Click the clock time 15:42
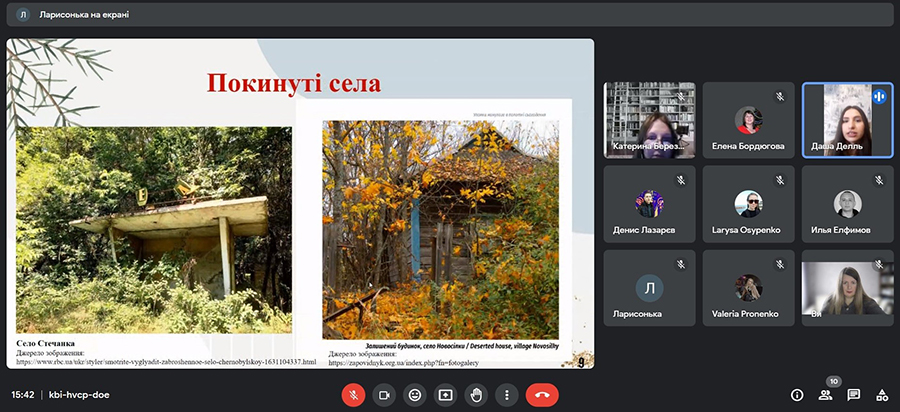This screenshot has width=900, height=412. pos(22,395)
